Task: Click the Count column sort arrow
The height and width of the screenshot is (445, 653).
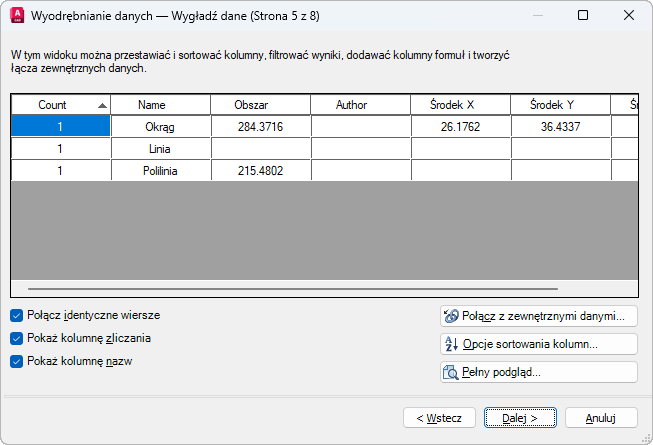Action: (102, 105)
